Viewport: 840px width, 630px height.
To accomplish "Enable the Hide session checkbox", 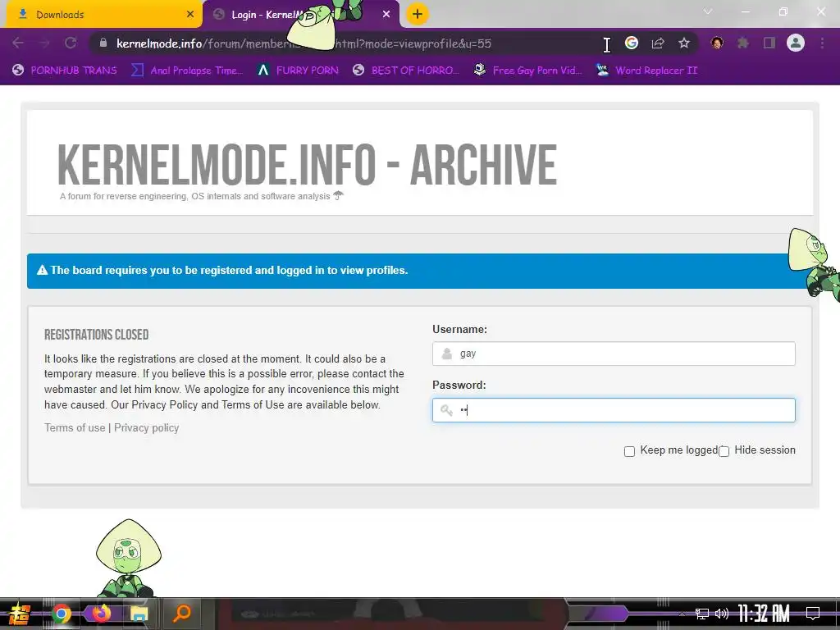I will tap(724, 452).
